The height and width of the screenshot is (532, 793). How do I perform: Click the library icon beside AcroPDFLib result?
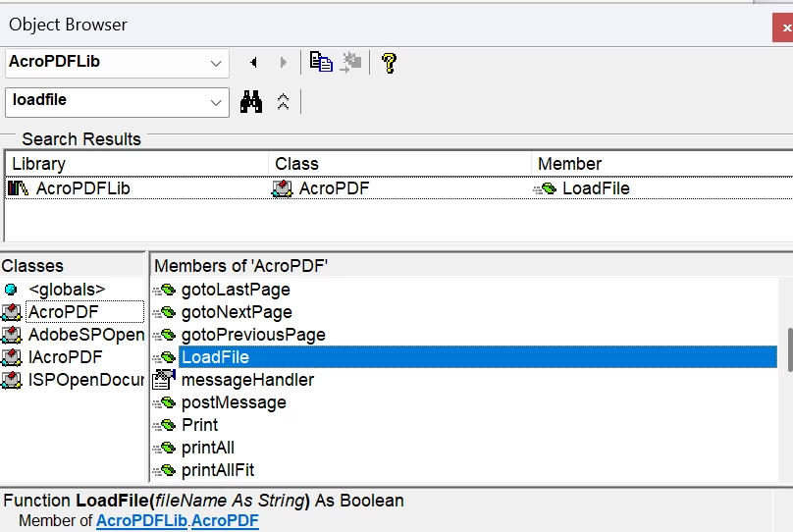19,188
